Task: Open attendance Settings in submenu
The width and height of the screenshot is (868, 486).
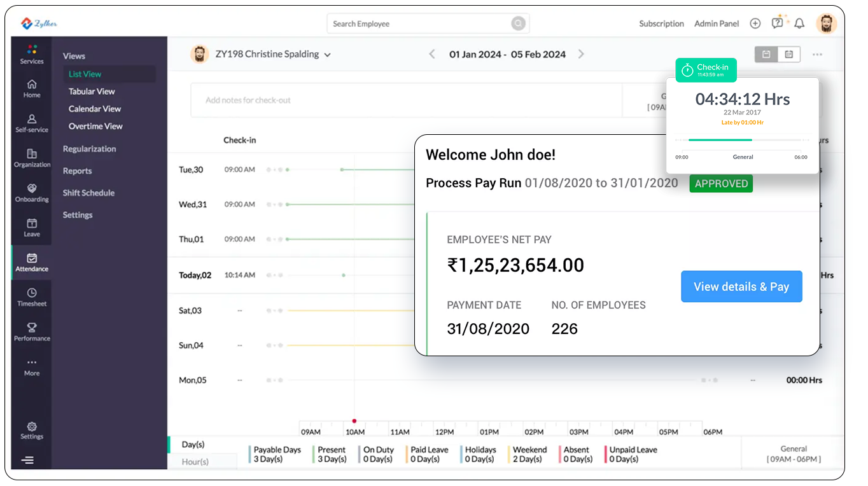Action: pyautogui.click(x=78, y=215)
